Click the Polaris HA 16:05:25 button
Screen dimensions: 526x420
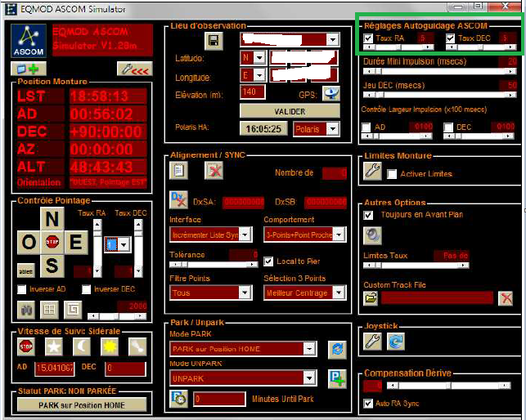pos(263,129)
